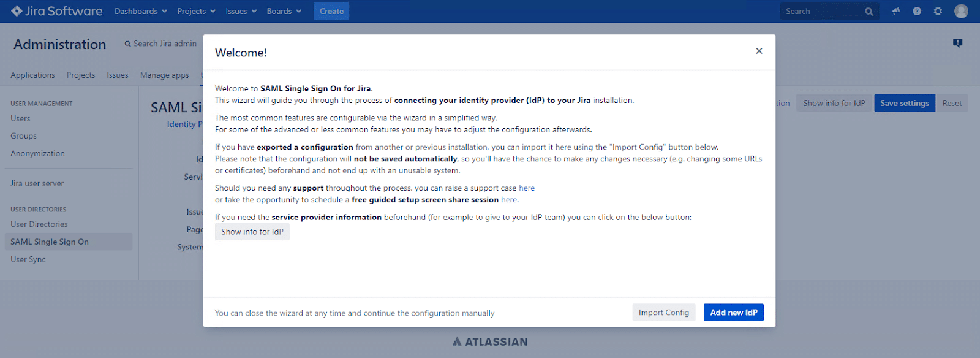Expand the Projects dropdown menu

tap(196, 11)
